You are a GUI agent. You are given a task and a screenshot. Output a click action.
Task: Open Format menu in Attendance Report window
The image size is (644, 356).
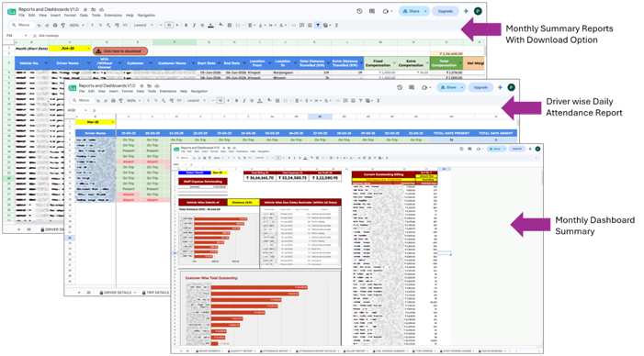point(128,91)
